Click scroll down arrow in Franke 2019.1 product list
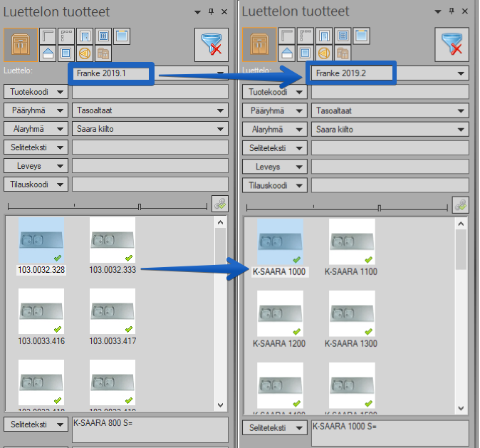 (220, 405)
